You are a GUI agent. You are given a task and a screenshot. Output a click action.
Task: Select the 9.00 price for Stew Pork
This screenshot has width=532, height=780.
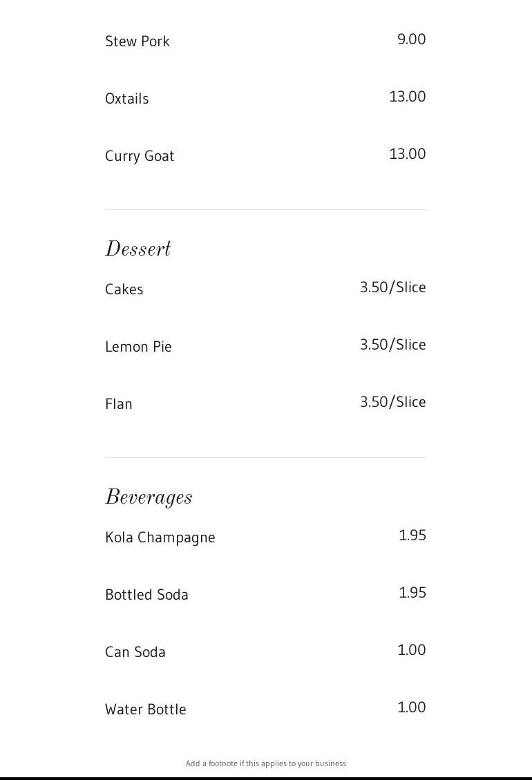click(411, 39)
